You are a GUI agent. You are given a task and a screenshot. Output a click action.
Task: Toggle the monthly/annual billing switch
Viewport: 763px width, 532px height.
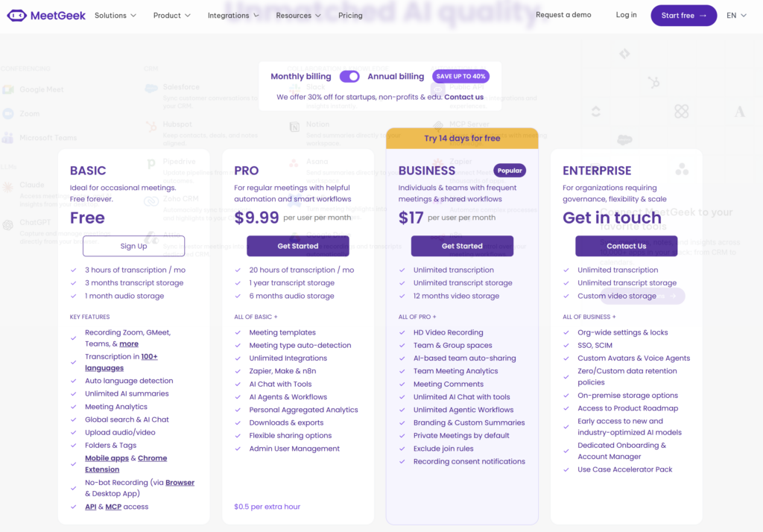[x=349, y=77]
